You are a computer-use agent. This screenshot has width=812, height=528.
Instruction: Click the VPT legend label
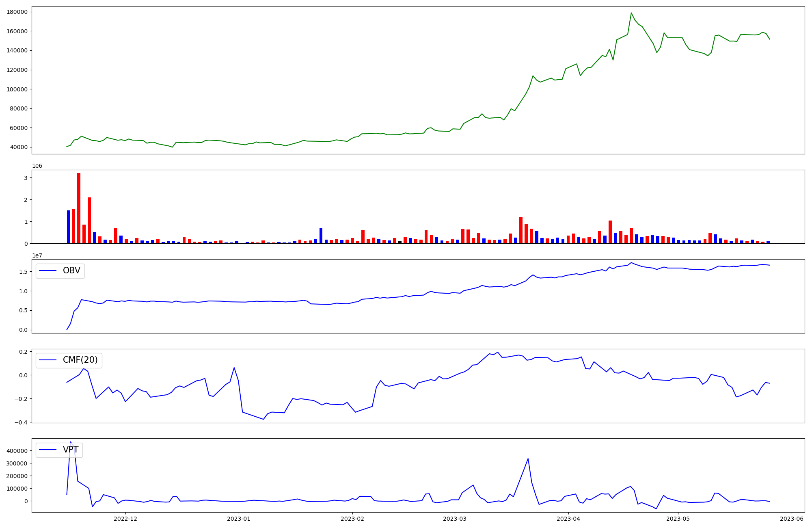click(71, 450)
